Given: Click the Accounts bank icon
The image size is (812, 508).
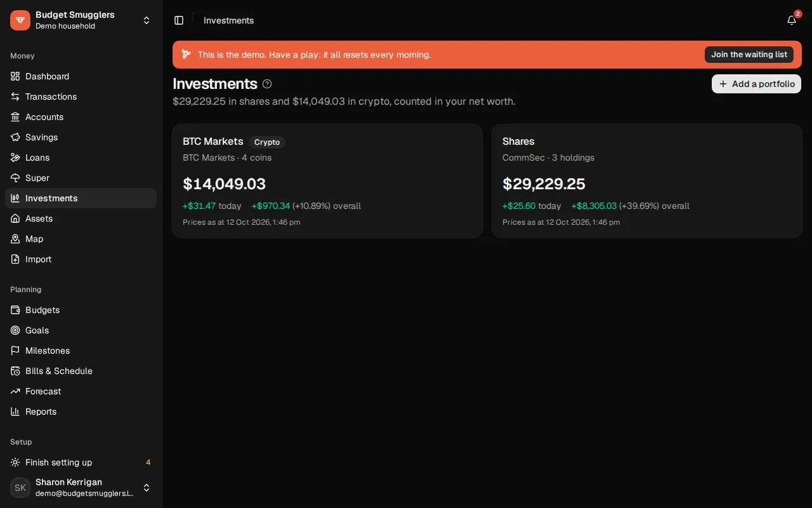Looking at the screenshot, I should tap(15, 117).
